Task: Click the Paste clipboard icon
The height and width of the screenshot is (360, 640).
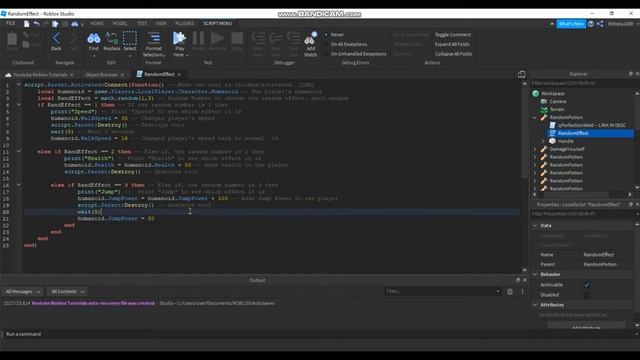Action: point(12,39)
